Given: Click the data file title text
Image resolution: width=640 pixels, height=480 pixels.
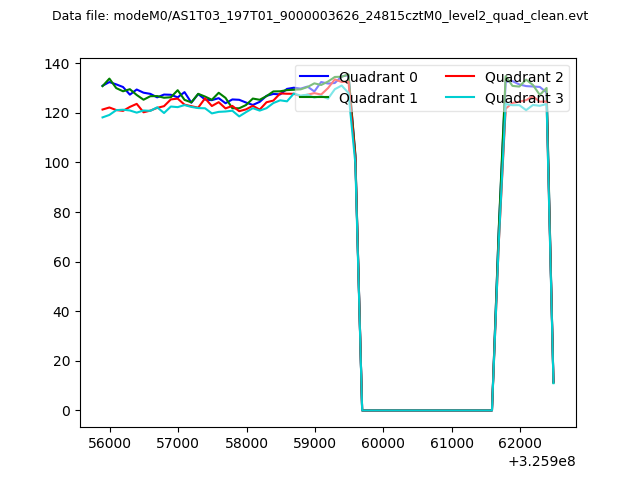Looking at the screenshot, I should (x=320, y=16).
